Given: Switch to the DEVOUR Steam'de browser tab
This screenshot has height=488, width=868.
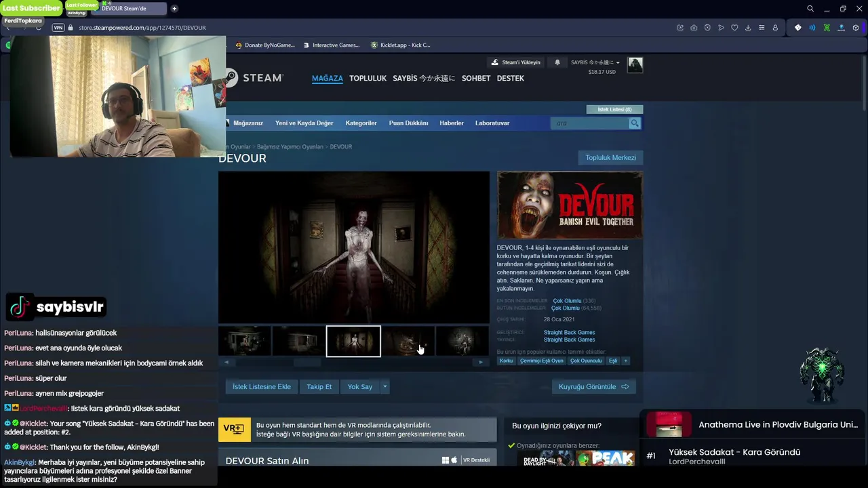Looking at the screenshot, I should (x=130, y=9).
